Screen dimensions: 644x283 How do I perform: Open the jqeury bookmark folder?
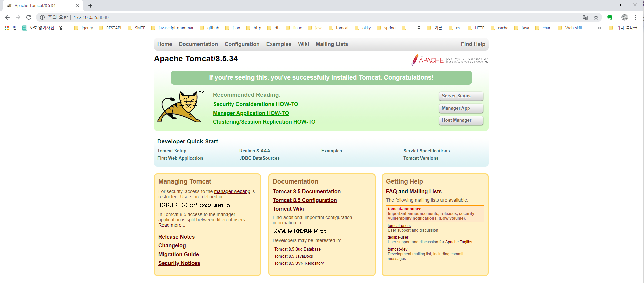(x=84, y=28)
